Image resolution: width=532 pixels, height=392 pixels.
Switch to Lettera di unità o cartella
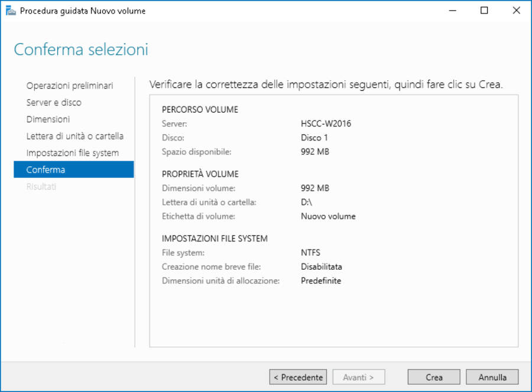pyautogui.click(x=74, y=136)
